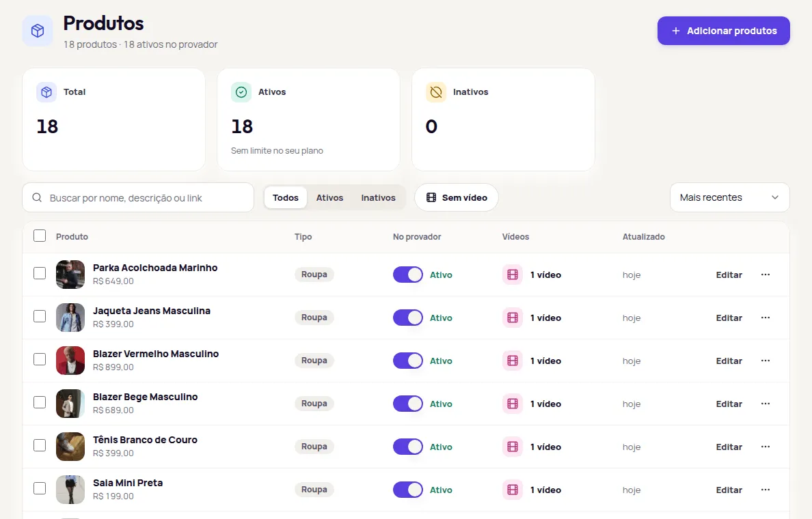
Task: Click the 1 vídeo text for Jaqueta Jeans Masculina
Action: pyautogui.click(x=546, y=318)
